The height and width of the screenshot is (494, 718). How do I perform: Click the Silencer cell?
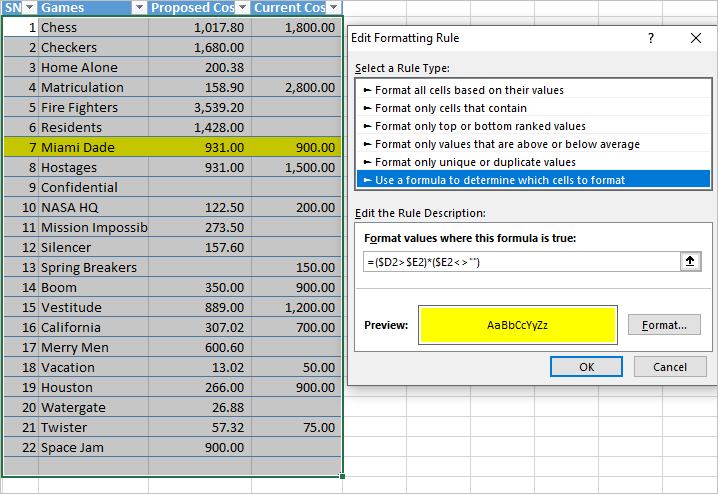[x=93, y=247]
